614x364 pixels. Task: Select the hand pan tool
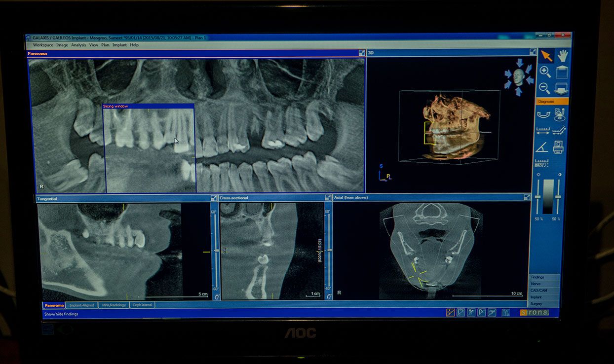[x=563, y=56]
